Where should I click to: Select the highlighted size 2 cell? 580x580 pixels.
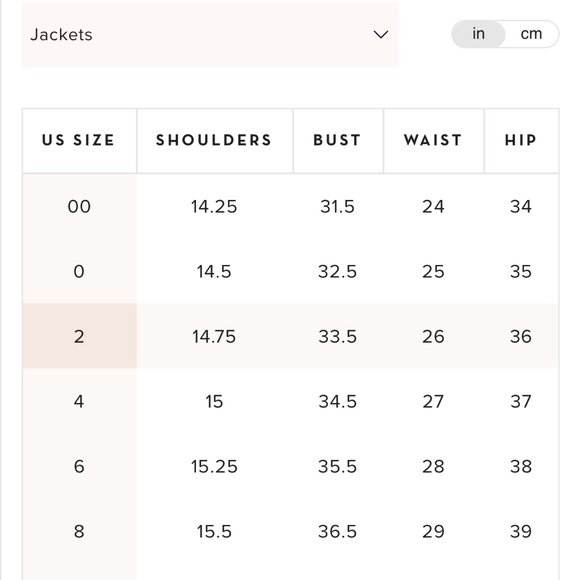[x=79, y=336]
